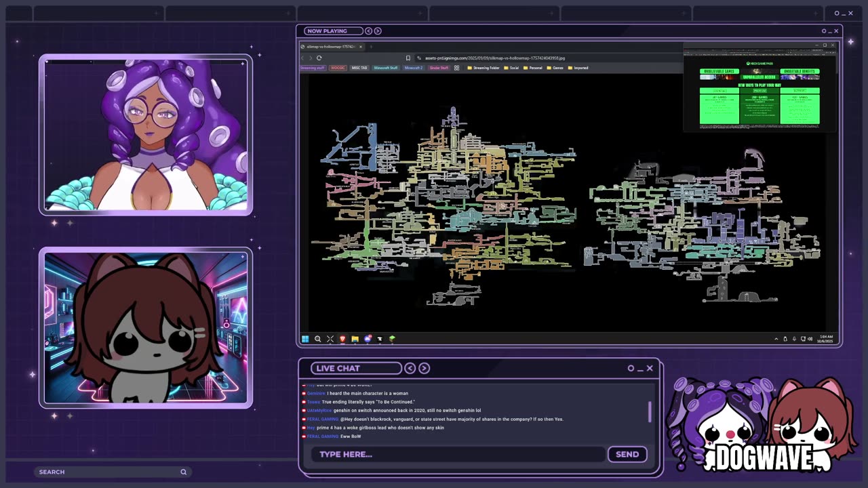Open the clock showing 1:04 AM
The height and width of the screenshot is (488, 868).
pos(826,338)
